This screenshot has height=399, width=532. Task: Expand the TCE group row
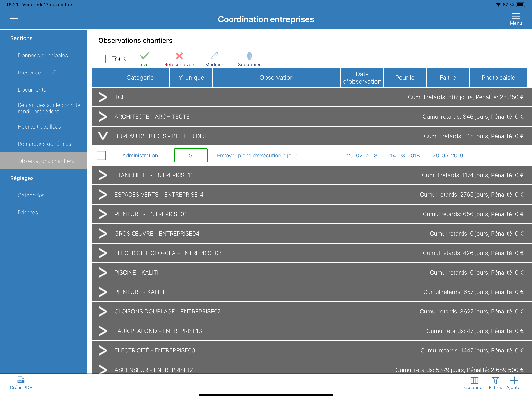click(x=311, y=97)
